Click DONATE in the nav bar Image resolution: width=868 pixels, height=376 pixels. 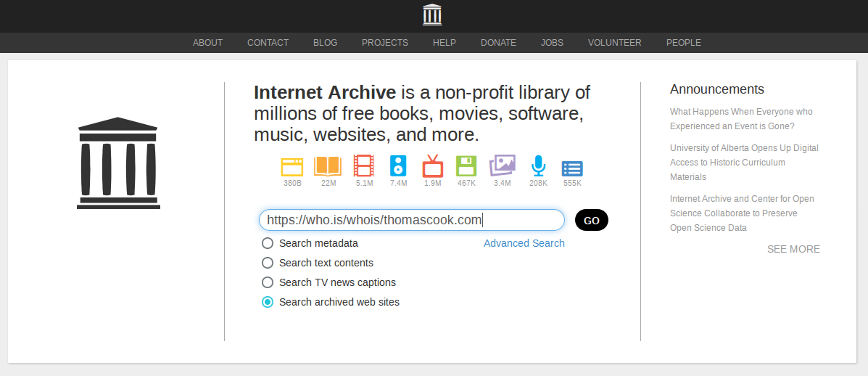click(x=498, y=43)
